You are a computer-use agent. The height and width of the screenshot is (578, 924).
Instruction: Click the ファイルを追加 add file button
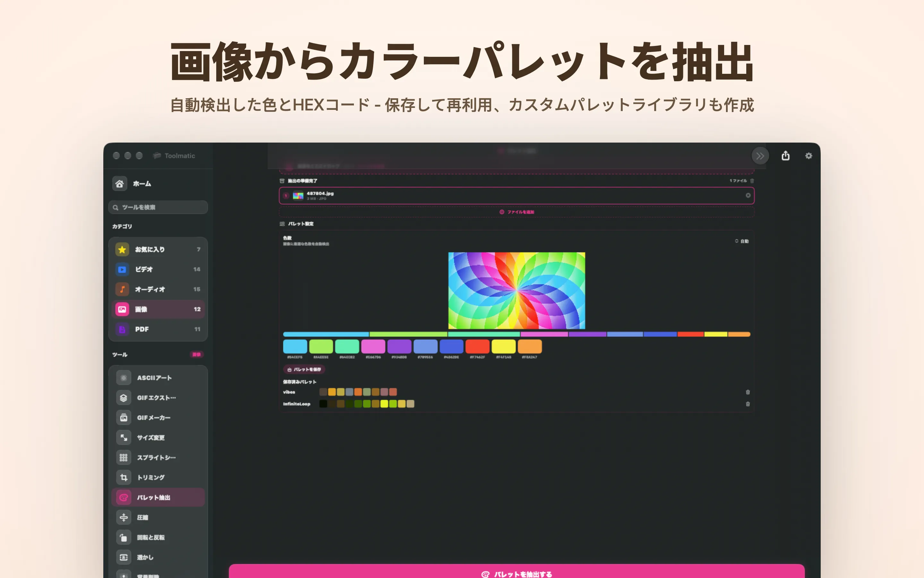point(517,212)
